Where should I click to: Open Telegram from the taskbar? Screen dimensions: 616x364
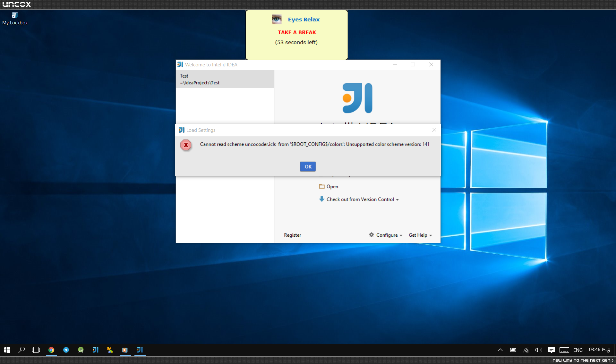[x=66, y=350]
